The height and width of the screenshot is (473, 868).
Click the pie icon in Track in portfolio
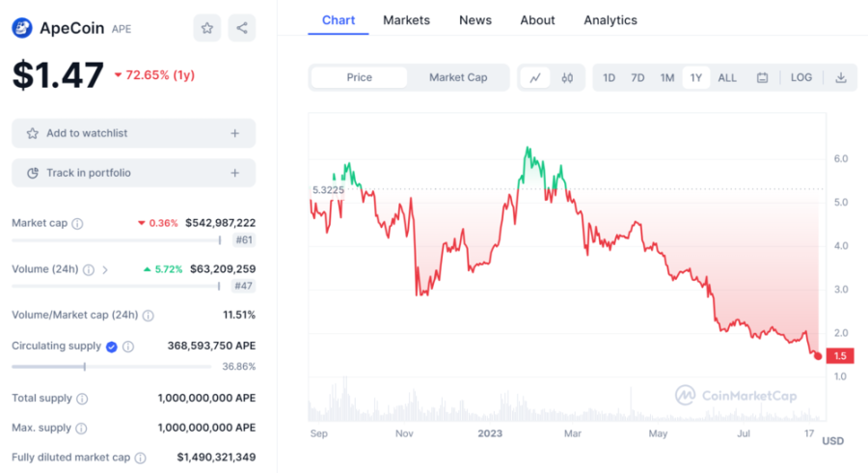(33, 173)
